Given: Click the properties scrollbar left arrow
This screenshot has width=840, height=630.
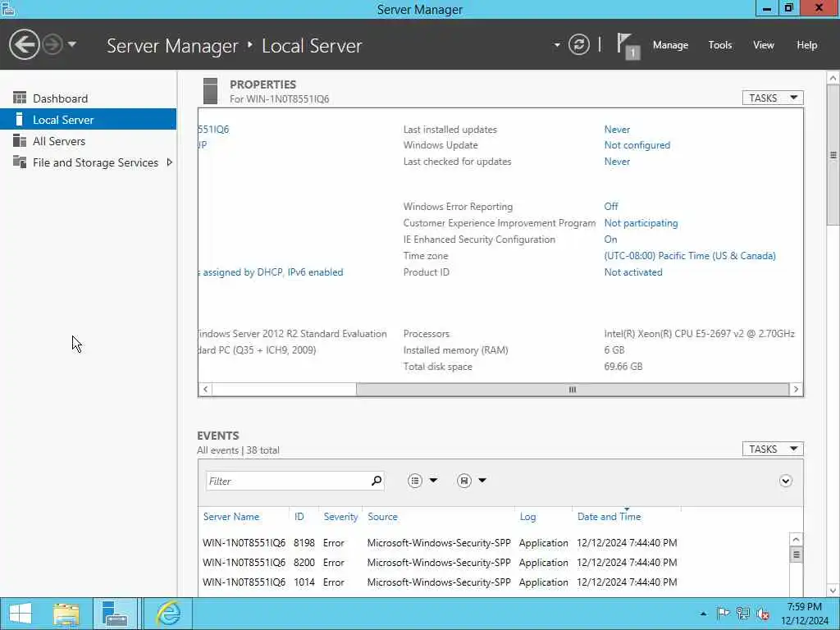Looking at the screenshot, I should [206, 390].
